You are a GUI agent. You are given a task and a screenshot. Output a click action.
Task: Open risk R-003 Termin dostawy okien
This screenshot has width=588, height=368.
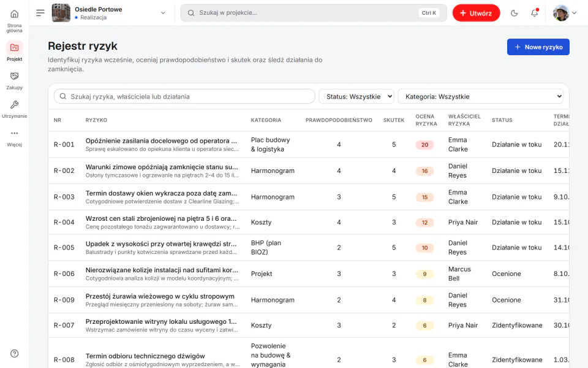pos(161,193)
